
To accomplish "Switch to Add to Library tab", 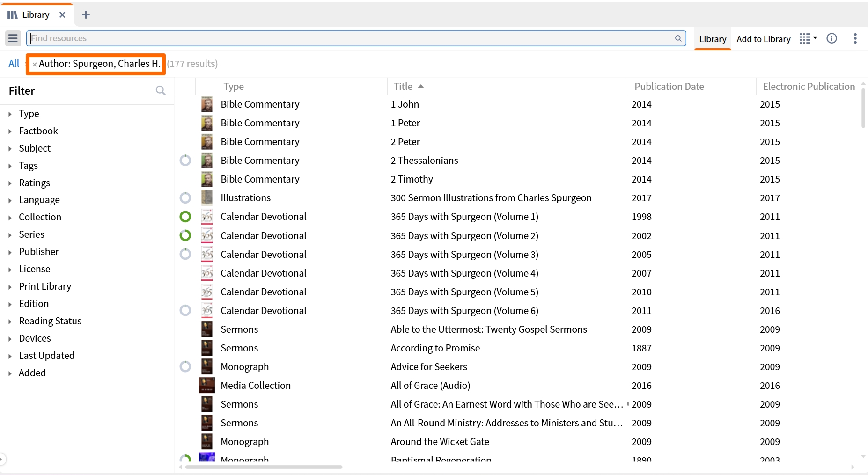I will coord(763,39).
